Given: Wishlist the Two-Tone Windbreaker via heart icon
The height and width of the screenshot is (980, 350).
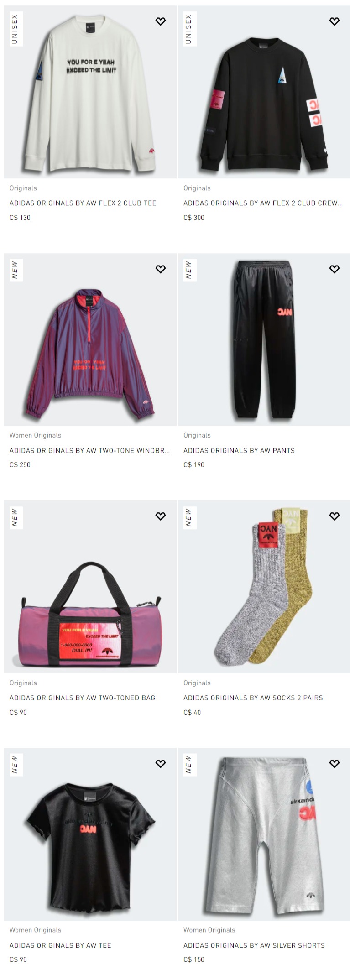Looking at the screenshot, I should point(161,269).
